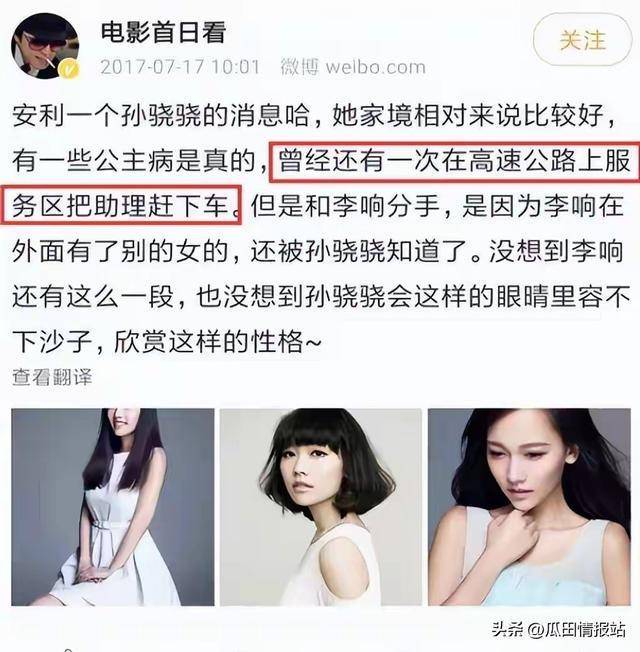The width and height of the screenshot is (640, 652).
Task: Click the text 外面有了别的女的
Action: [x=120, y=252]
